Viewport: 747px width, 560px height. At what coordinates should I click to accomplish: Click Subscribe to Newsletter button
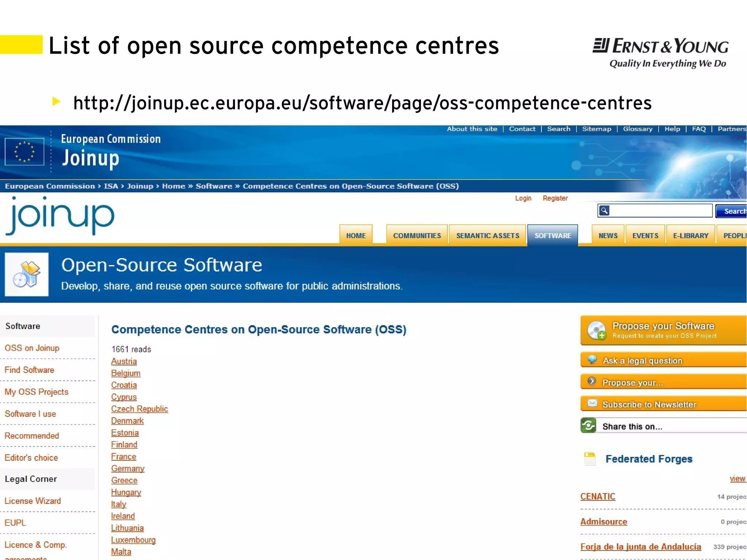coord(663,404)
